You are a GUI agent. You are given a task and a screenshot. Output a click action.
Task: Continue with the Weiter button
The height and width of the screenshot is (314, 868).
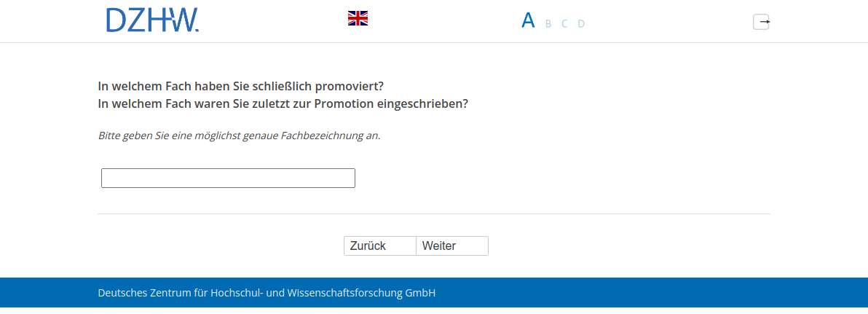451,246
